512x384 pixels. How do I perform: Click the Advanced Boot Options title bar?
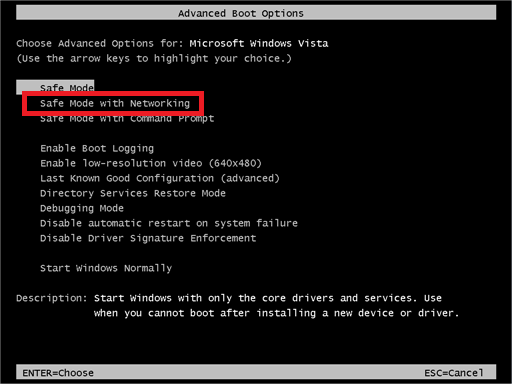click(x=256, y=13)
